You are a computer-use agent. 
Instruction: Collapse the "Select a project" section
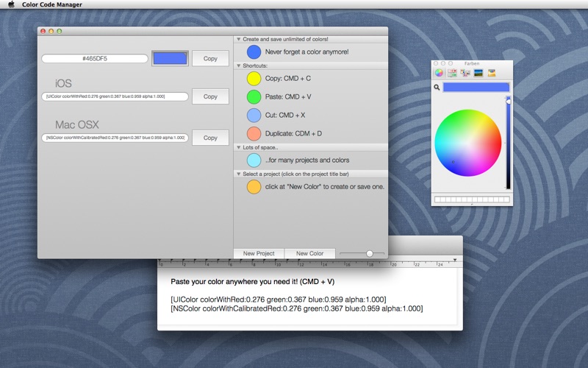(239, 174)
